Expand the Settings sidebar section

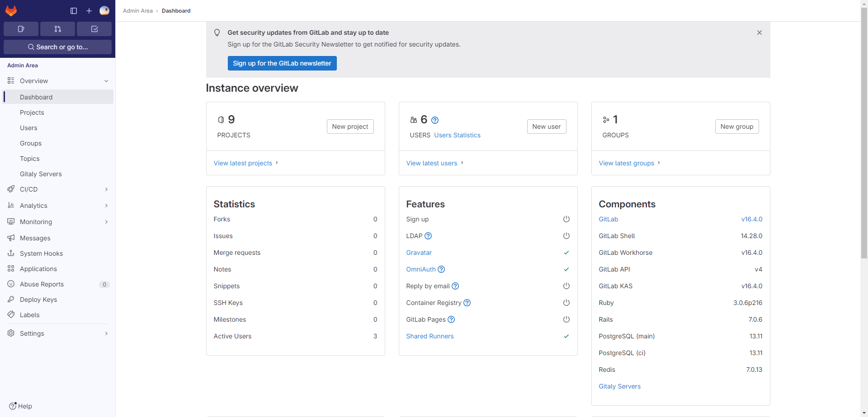click(x=58, y=333)
